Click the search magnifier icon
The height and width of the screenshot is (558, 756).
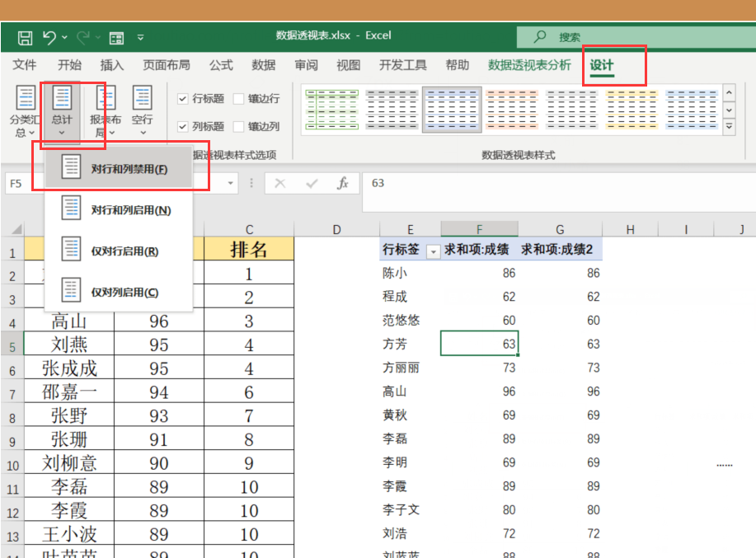(539, 36)
